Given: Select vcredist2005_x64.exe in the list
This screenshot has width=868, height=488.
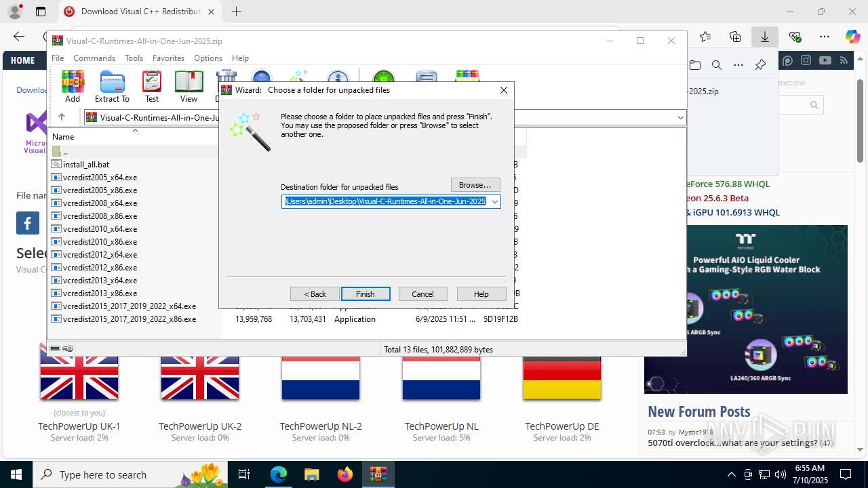Looking at the screenshot, I should click(x=100, y=178).
